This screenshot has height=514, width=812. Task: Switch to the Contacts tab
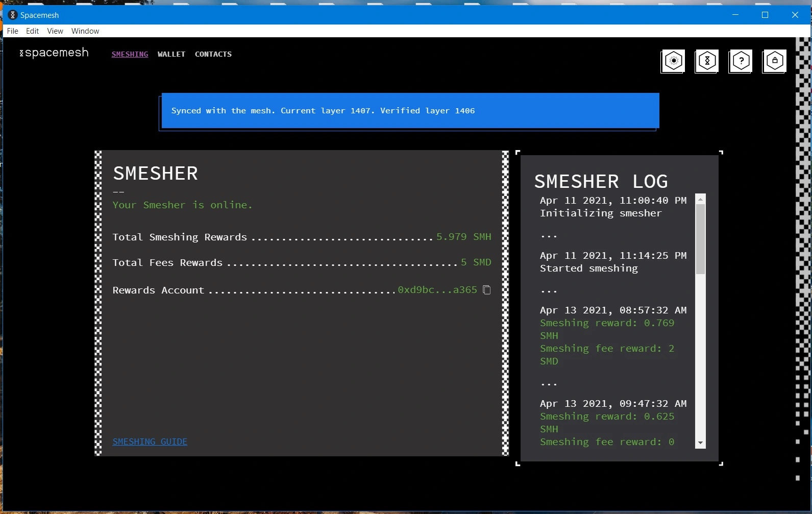(x=213, y=54)
